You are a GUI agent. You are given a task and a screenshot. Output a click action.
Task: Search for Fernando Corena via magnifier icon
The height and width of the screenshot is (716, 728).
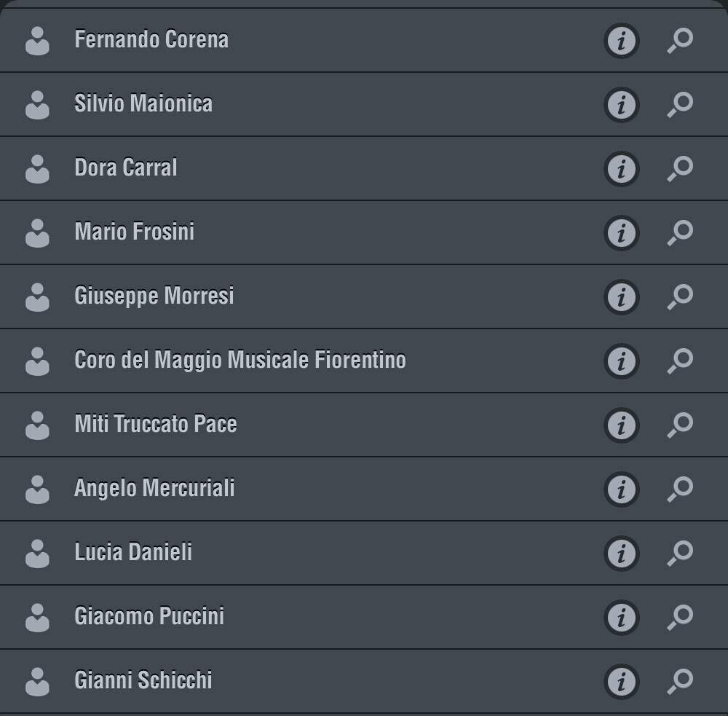[x=680, y=40]
